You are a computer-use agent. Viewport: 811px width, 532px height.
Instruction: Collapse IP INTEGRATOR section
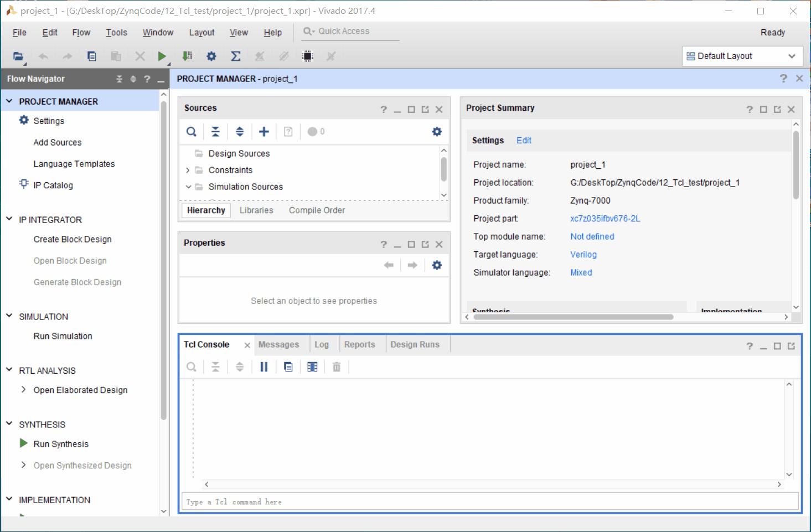pos(9,219)
